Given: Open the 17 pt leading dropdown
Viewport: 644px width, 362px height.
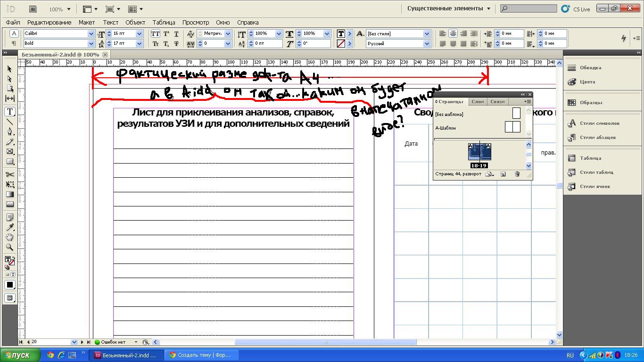Looking at the screenshot, I should [139, 43].
